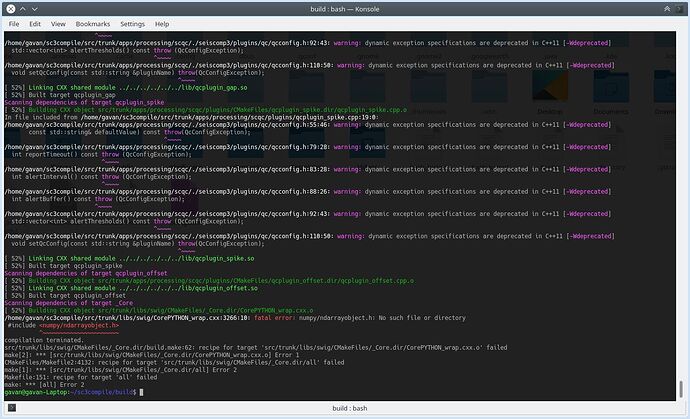Open the Edit menu
690x419 pixels.
pos(35,23)
